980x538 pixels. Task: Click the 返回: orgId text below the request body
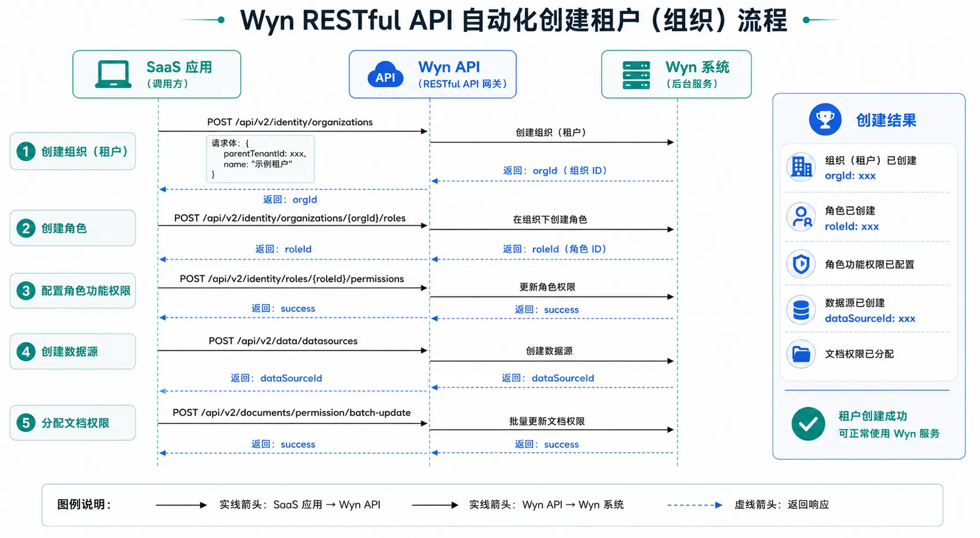[x=290, y=200]
